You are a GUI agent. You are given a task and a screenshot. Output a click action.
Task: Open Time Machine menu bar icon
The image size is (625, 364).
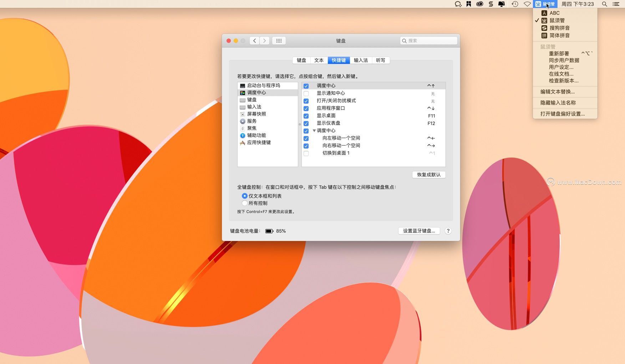514,4
